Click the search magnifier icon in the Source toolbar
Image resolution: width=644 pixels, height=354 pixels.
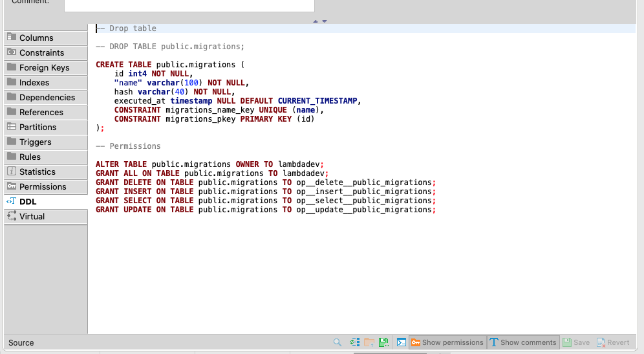[x=338, y=342]
